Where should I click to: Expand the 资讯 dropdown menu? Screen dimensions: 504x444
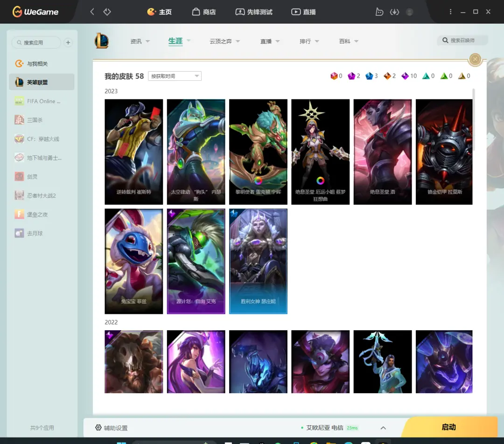pos(140,42)
